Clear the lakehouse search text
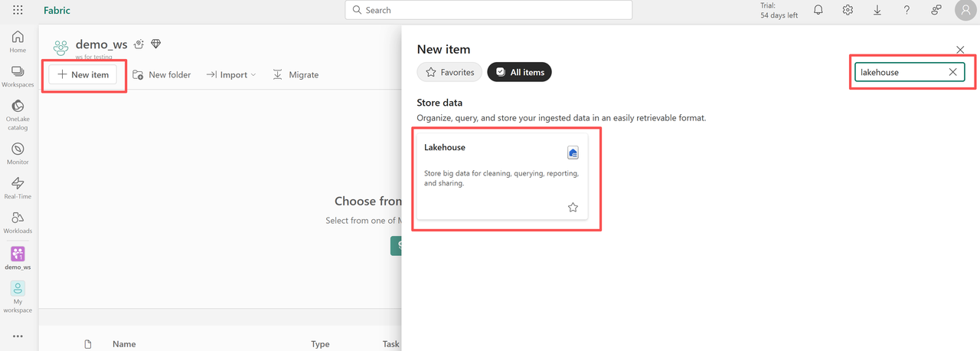The height and width of the screenshot is (351, 980). click(x=952, y=72)
